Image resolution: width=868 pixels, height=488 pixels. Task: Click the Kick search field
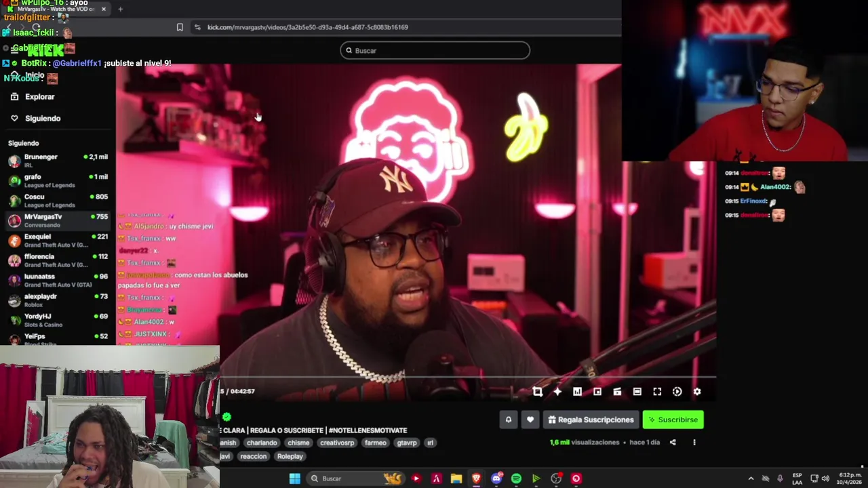coord(435,51)
